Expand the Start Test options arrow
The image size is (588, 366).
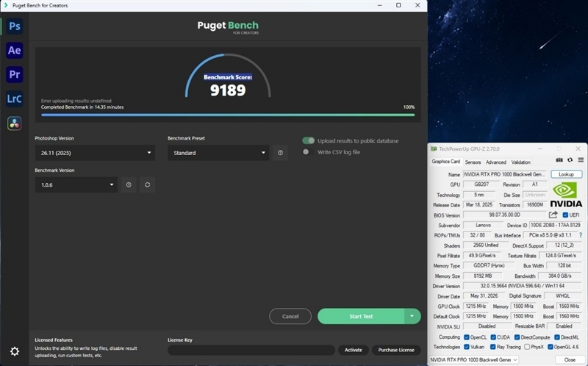412,316
